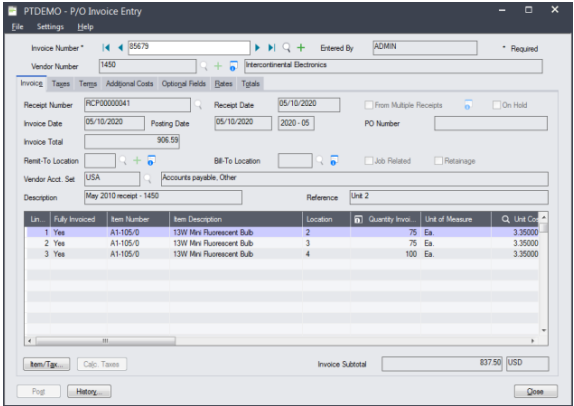Click grid scroll right arrow
Viewport: 574px width, 406px height.
tap(533, 341)
